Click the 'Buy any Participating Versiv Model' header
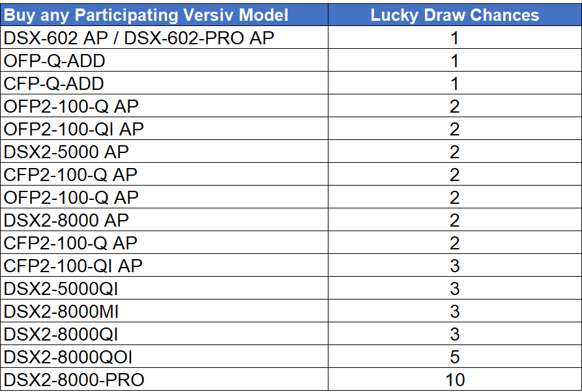 click(x=164, y=15)
